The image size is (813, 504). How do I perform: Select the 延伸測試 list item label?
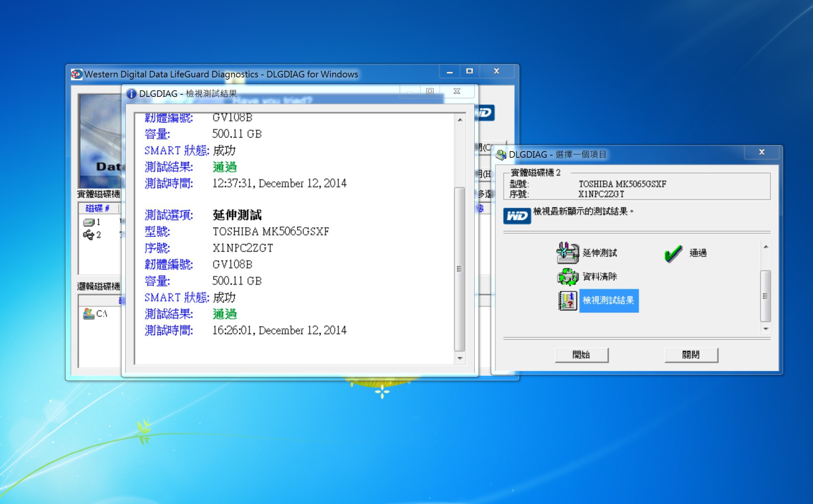[600, 253]
